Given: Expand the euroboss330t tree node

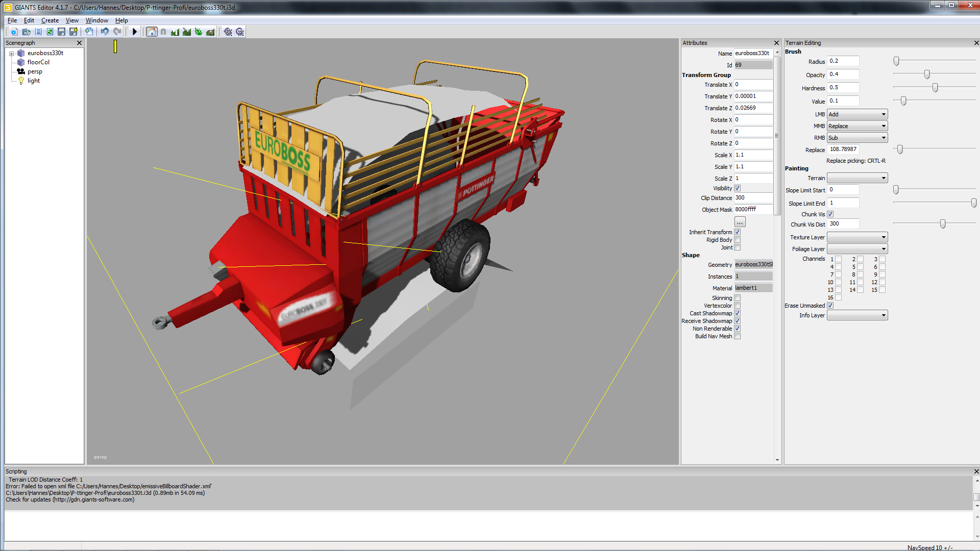Looking at the screenshot, I should coord(11,53).
